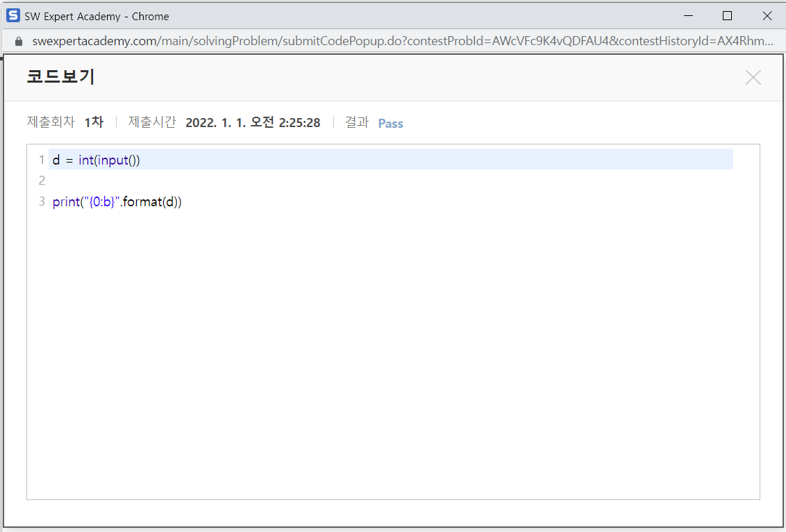Click submission time '2022. 1. 1. 오전 2:25:28'

point(253,123)
